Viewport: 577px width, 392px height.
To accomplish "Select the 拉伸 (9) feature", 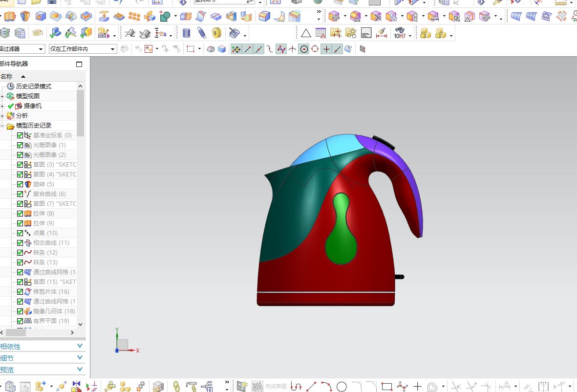I will (43, 223).
